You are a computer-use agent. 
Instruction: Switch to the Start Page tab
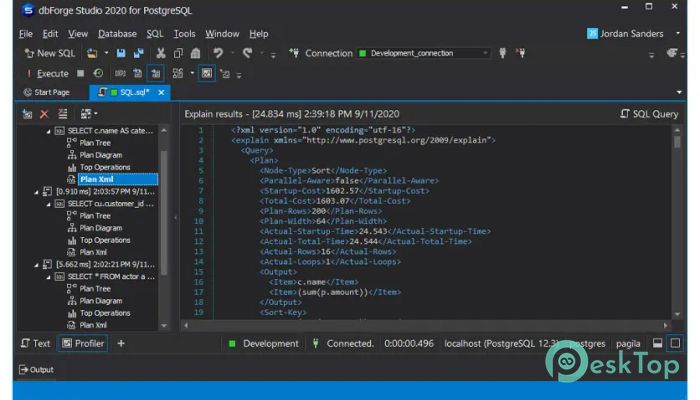pos(47,92)
